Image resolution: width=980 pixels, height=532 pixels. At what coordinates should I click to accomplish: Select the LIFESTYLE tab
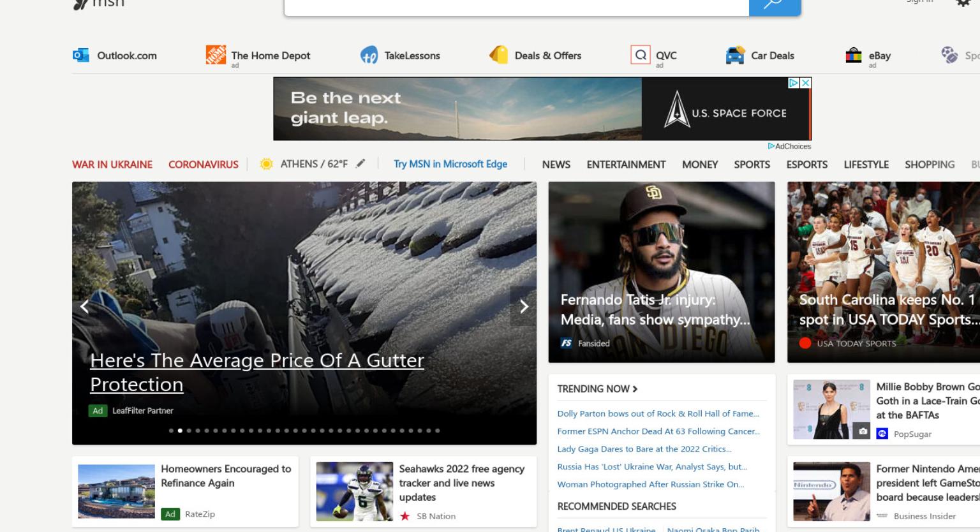(866, 165)
